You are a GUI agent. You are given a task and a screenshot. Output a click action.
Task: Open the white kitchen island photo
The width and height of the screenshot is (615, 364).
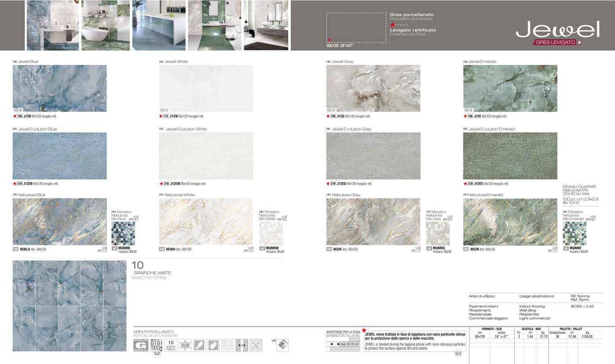click(x=159, y=25)
